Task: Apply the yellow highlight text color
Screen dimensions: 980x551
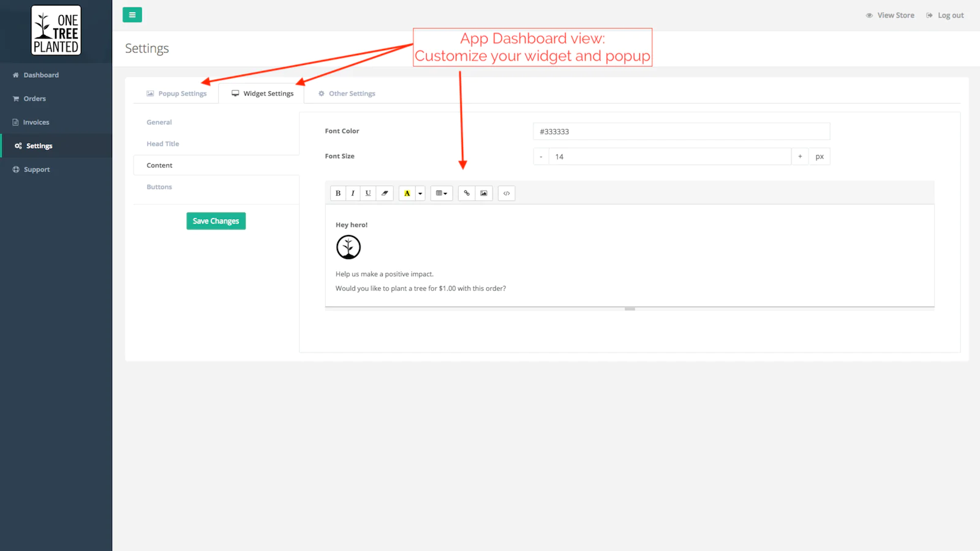Action: pos(407,193)
